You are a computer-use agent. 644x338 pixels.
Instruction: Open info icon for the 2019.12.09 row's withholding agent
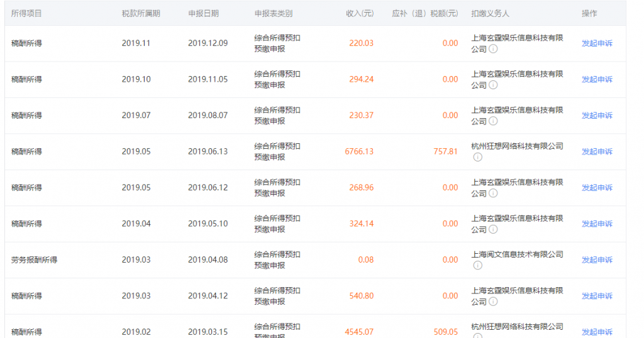[x=493, y=49]
